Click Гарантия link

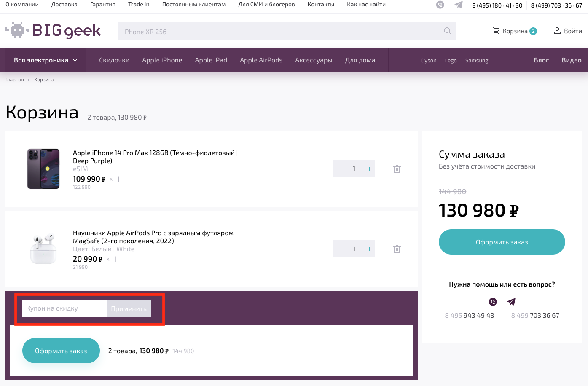click(103, 4)
